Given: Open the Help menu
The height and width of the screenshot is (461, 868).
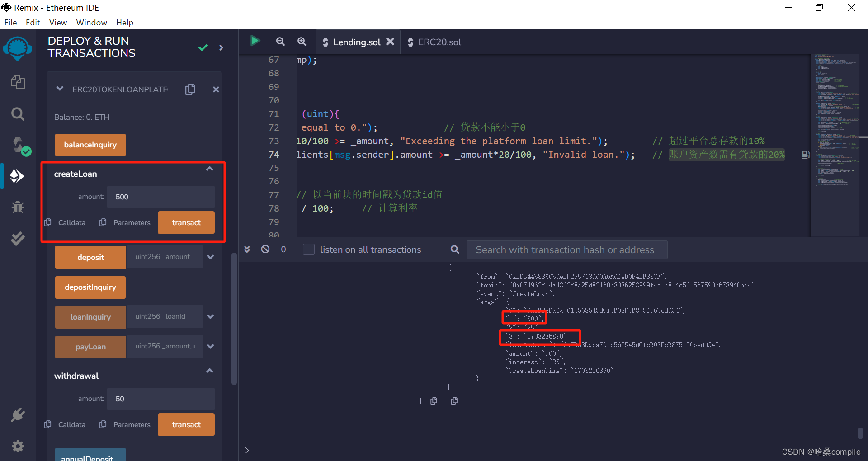Looking at the screenshot, I should [124, 22].
